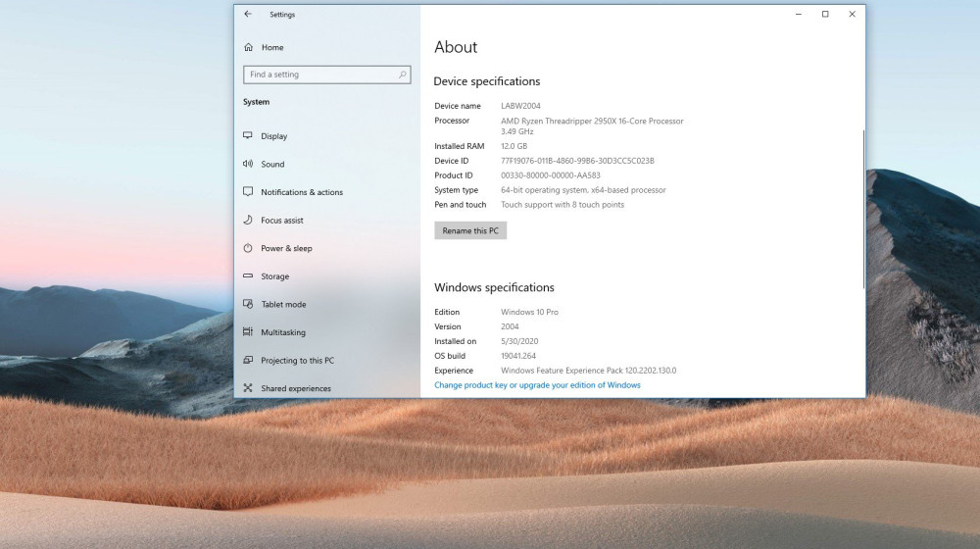The image size is (980, 549).
Task: Click device name value LABW2004
Action: (x=520, y=106)
